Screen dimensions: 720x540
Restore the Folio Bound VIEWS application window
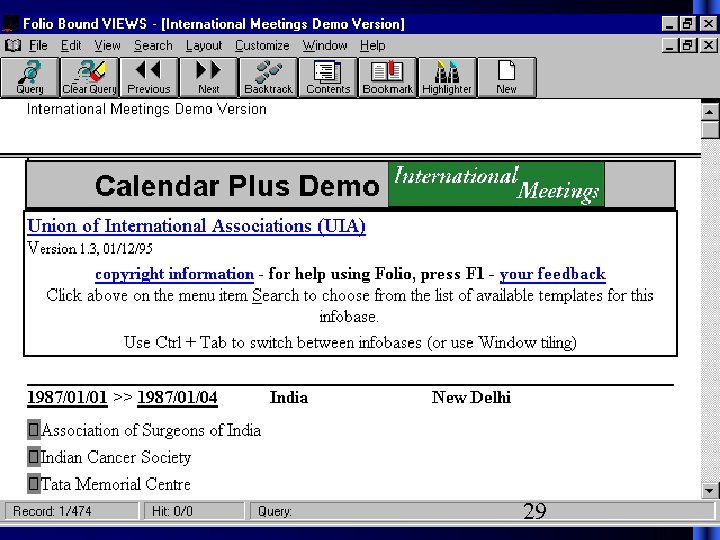point(688,23)
